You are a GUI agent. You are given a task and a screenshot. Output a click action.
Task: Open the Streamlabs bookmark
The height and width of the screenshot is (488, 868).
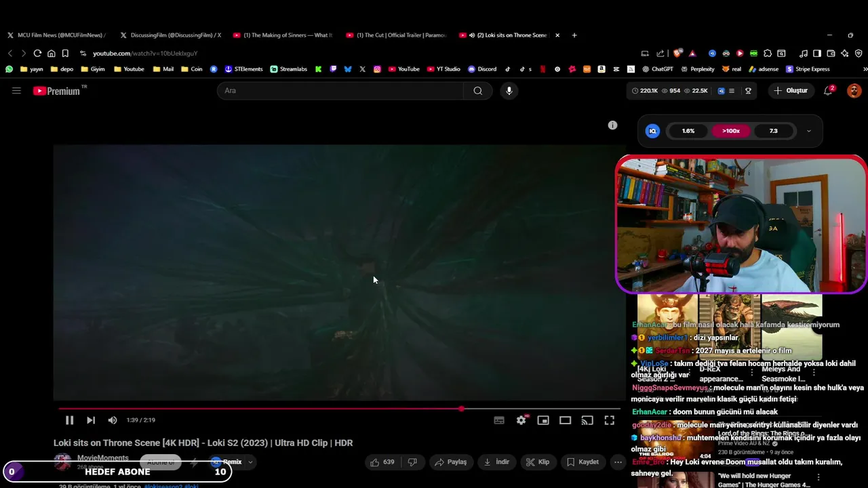point(288,69)
